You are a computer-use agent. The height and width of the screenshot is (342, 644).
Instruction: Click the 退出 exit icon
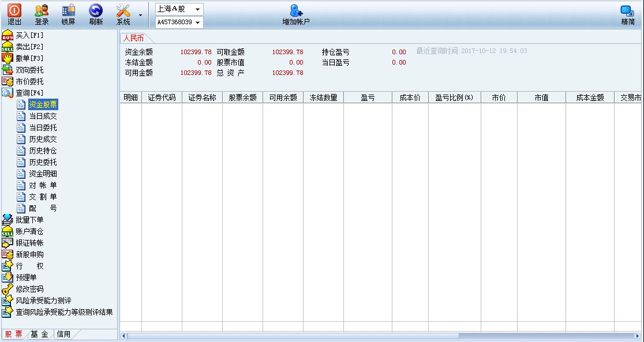coord(14,11)
